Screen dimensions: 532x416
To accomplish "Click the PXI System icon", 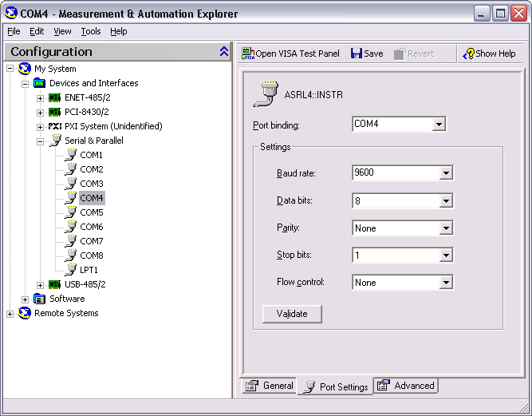I will (x=55, y=126).
